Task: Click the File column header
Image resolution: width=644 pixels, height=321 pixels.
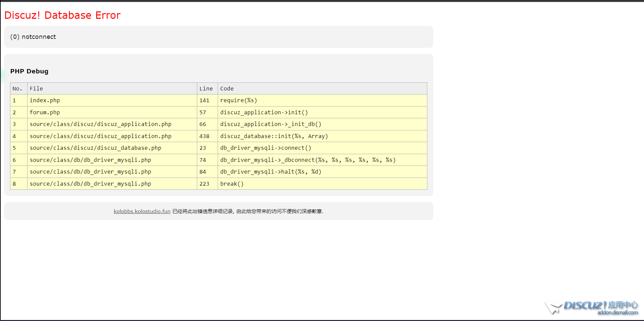Action: tap(36, 89)
